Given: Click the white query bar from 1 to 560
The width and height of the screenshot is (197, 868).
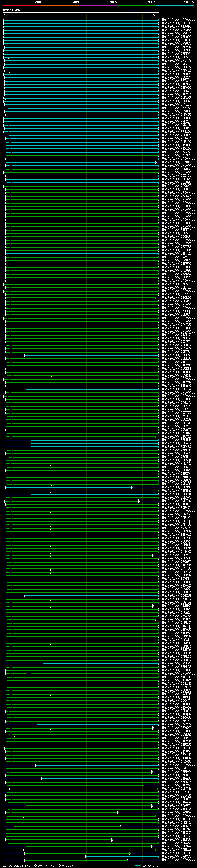Looking at the screenshot, I should [x=81, y=13].
